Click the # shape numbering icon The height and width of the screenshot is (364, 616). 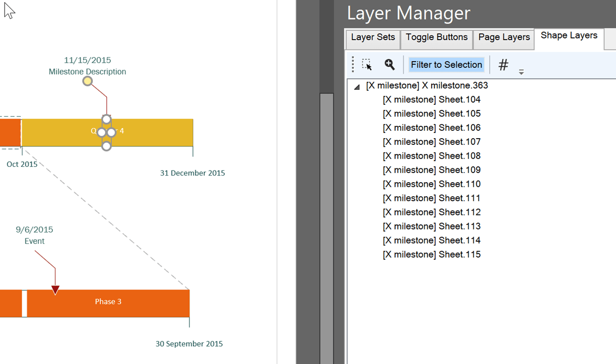(x=503, y=65)
